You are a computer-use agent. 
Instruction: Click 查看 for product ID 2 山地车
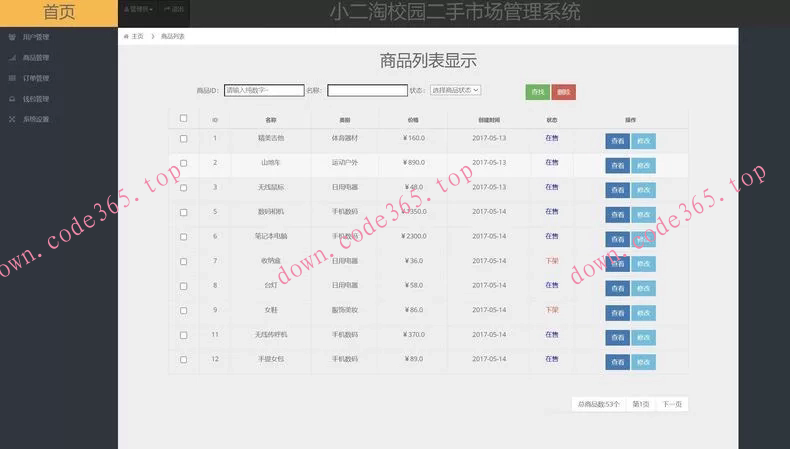(x=618, y=166)
